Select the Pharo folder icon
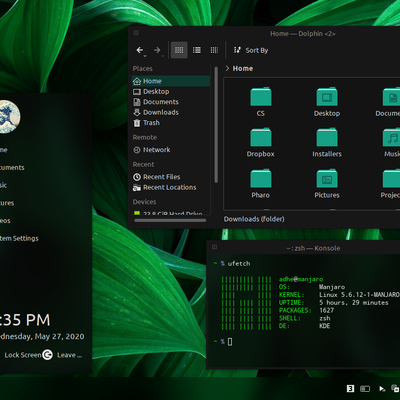Image resolution: width=400 pixels, height=400 pixels. [261, 179]
